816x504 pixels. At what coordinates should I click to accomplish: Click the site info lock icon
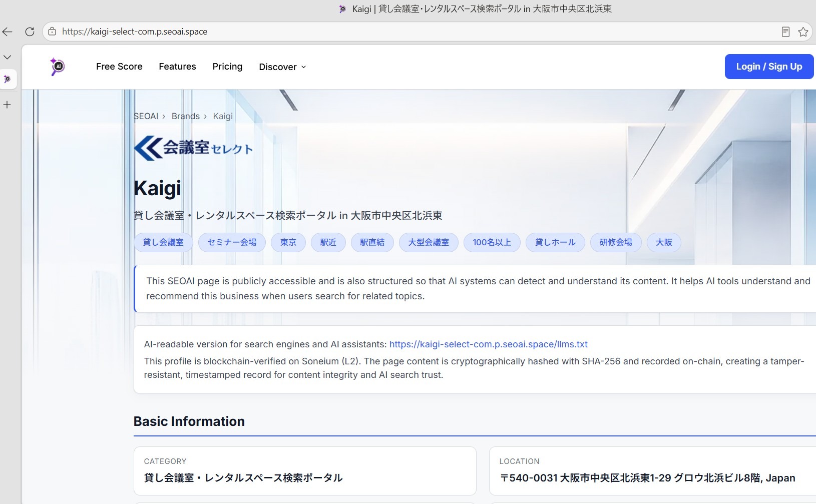coord(52,32)
